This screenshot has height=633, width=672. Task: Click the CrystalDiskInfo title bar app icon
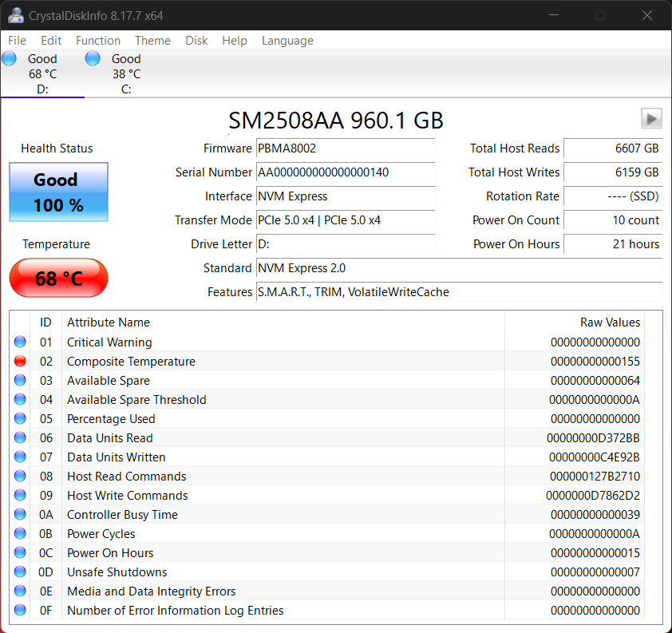coord(14,15)
